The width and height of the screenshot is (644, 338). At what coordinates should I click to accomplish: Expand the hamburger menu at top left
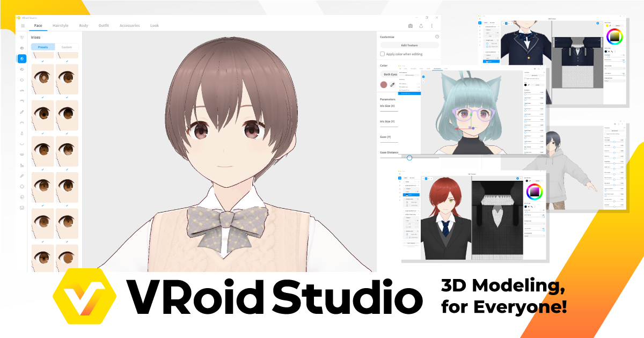coord(23,26)
